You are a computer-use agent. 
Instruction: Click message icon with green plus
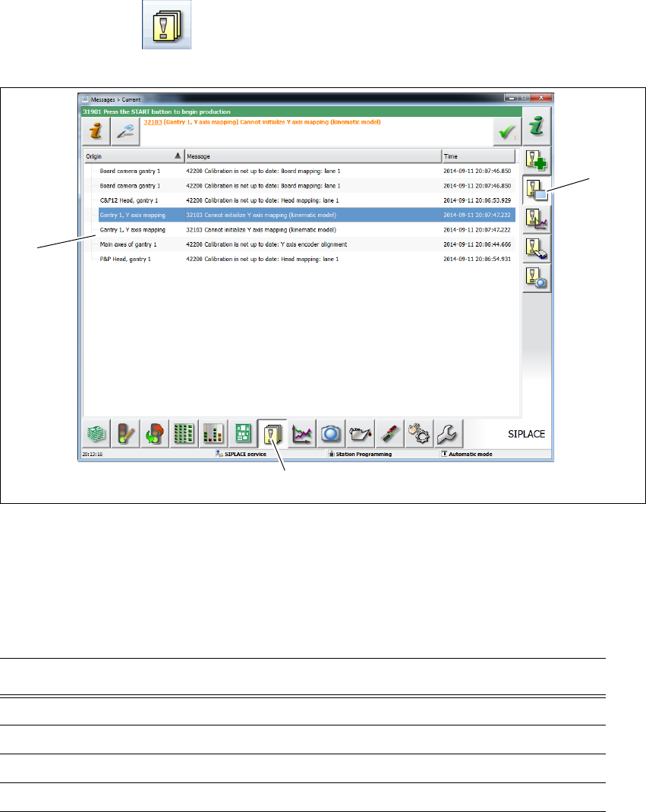tap(537, 161)
